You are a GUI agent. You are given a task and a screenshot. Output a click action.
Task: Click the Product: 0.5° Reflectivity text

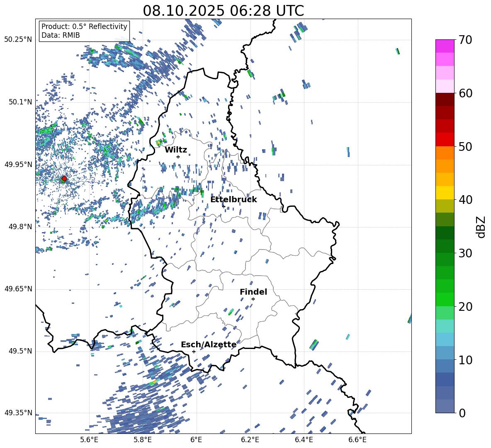(84, 27)
